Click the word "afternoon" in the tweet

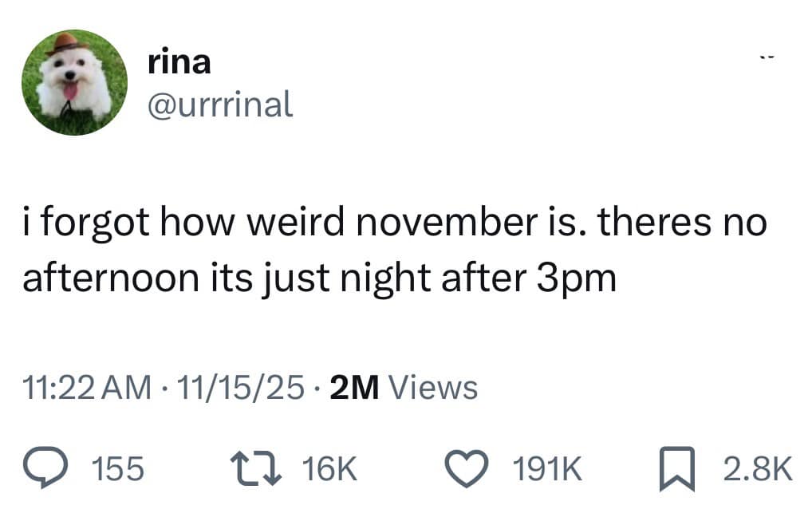108,278
